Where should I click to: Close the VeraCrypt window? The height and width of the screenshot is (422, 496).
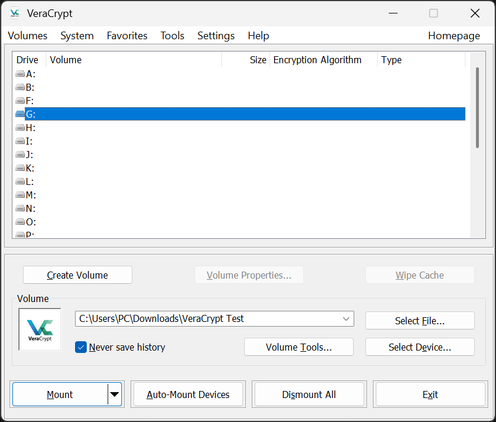pos(475,13)
